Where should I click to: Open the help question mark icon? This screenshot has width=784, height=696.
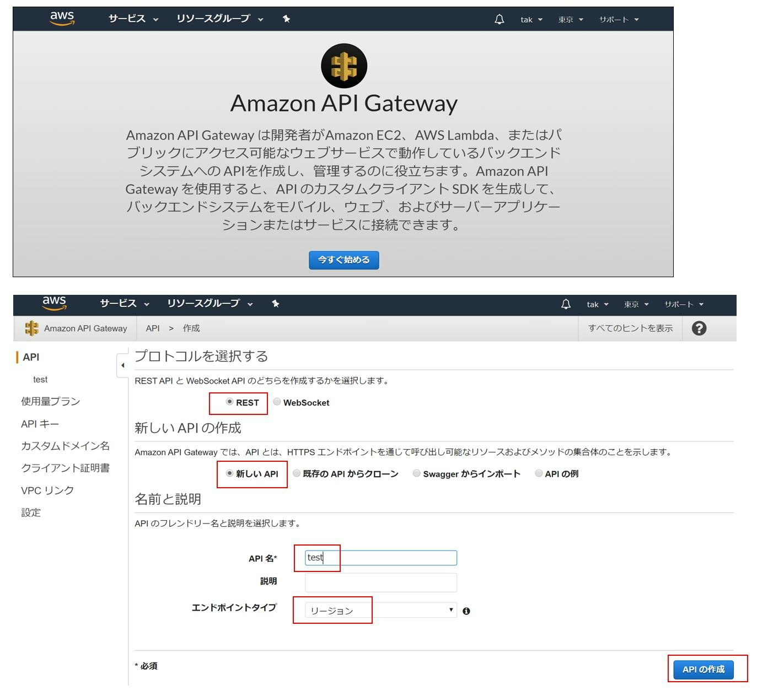(x=699, y=328)
